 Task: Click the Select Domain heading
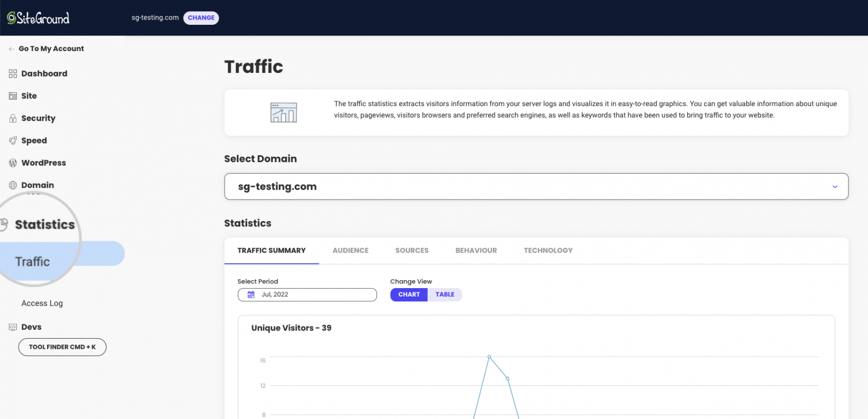coord(261,159)
